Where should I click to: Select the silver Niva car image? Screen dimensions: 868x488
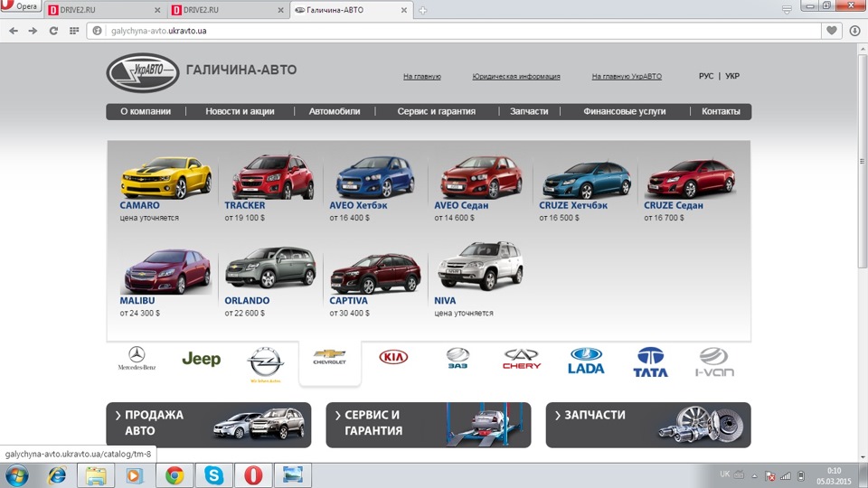(480, 266)
